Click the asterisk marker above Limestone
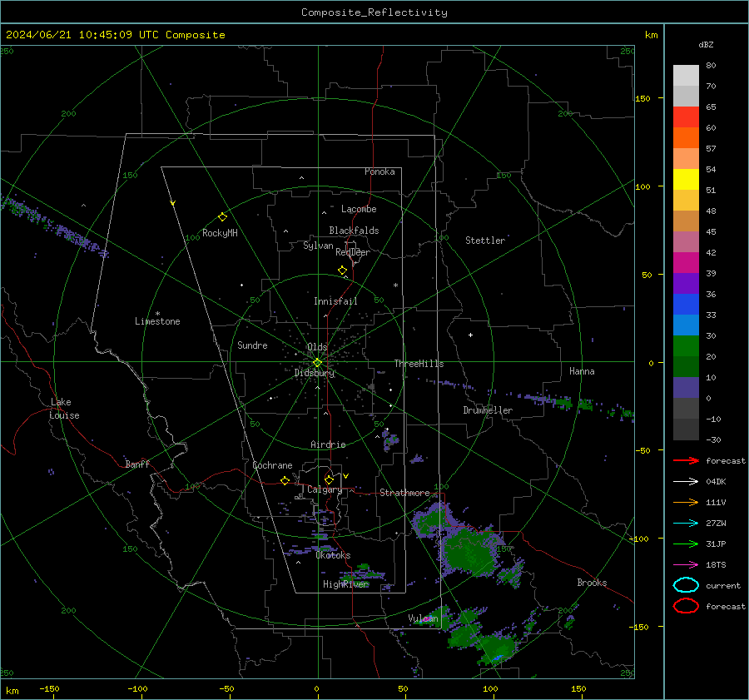Viewport: 749px width, 700px height. coord(157,314)
